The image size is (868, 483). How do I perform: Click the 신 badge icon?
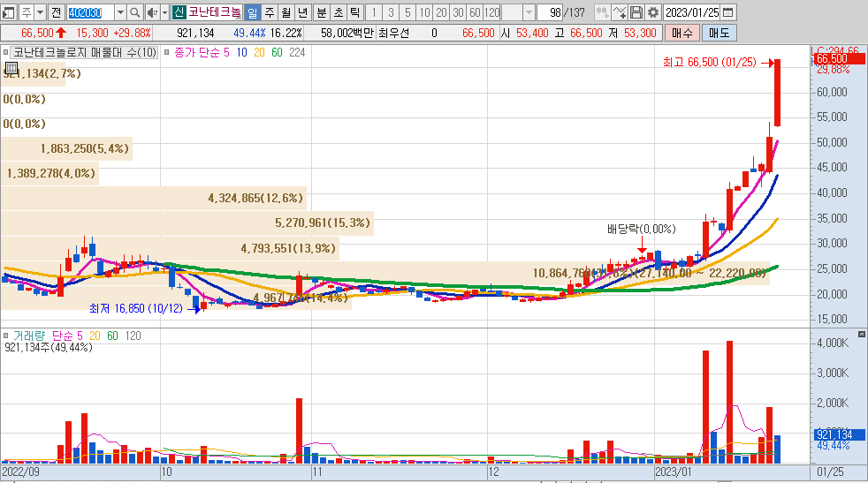(179, 12)
